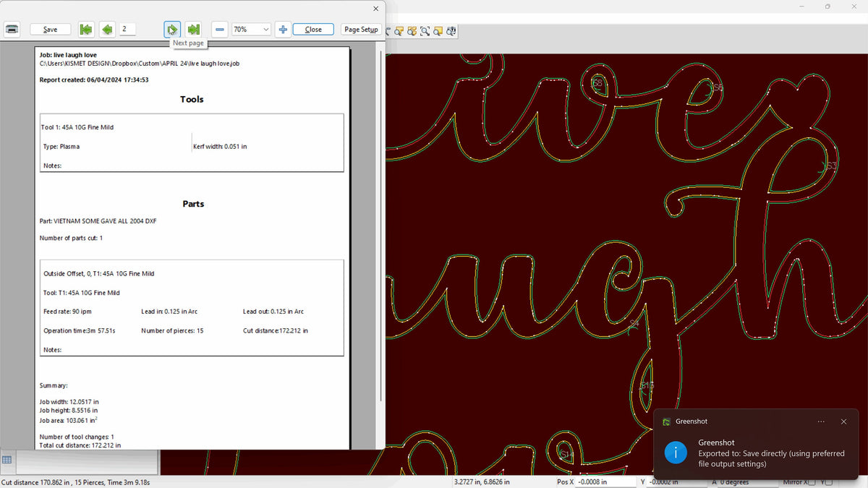Click the 'Cut distance:172.212 in' text
Image resolution: width=868 pixels, height=488 pixels.
(x=276, y=330)
